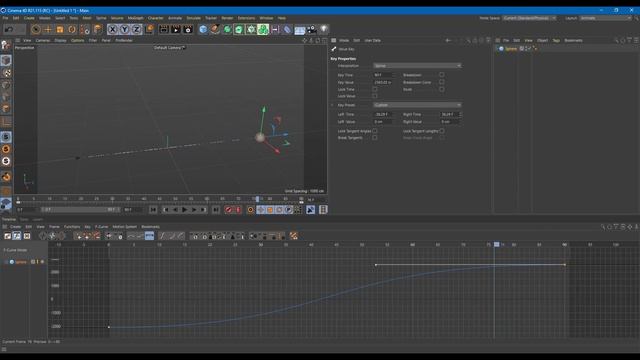Click the Record Active Objects button
Image resolution: width=640 pixels, height=360 pixels.
click(x=229, y=210)
